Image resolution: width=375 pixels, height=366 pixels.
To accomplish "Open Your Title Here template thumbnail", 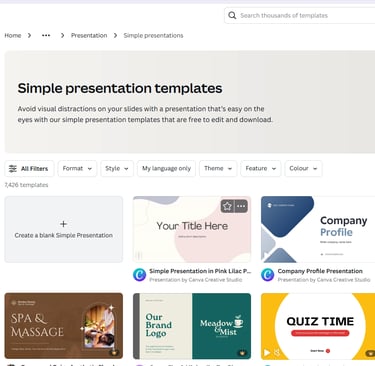I will click(x=192, y=229).
